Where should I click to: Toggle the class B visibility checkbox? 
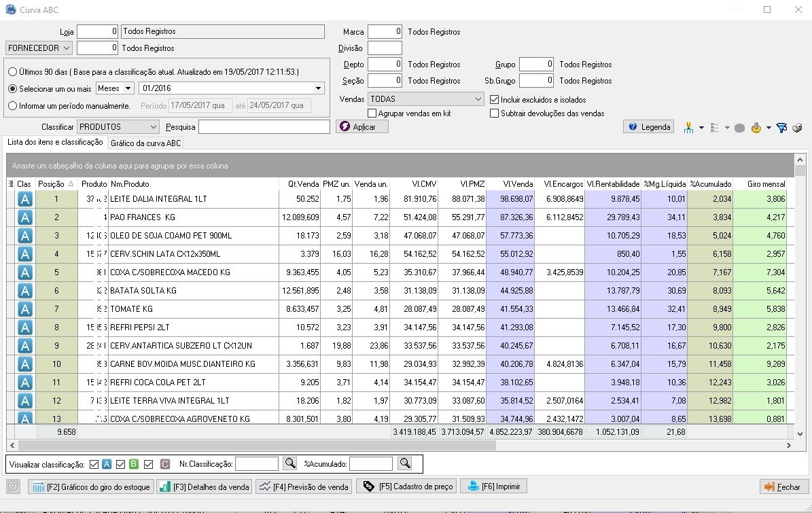point(121,464)
